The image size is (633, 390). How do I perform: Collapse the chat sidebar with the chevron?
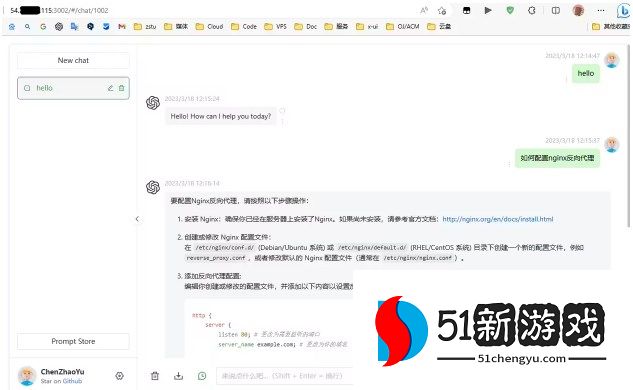click(x=137, y=219)
